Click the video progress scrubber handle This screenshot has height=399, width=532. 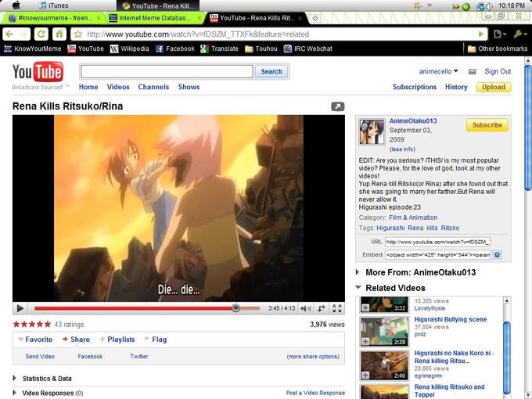click(x=235, y=308)
